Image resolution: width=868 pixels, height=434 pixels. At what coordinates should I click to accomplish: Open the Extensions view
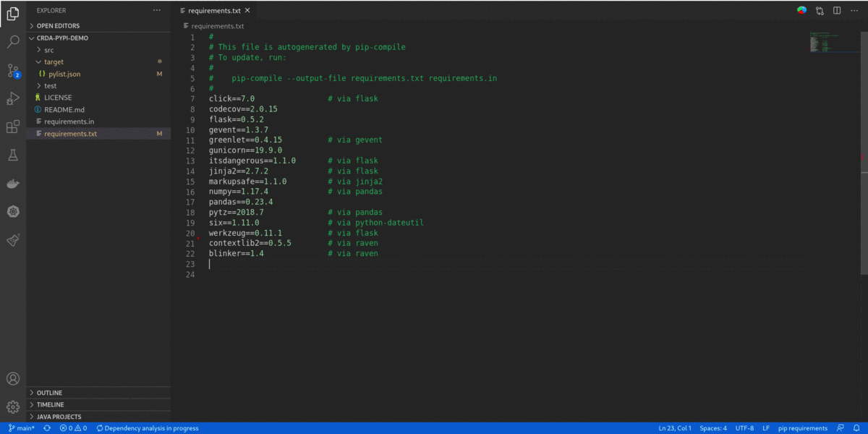(x=13, y=127)
